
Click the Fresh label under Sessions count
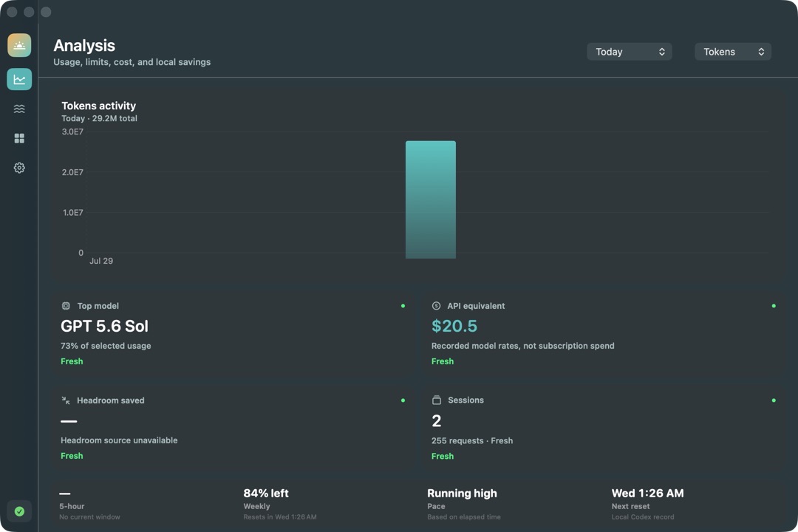click(x=443, y=456)
